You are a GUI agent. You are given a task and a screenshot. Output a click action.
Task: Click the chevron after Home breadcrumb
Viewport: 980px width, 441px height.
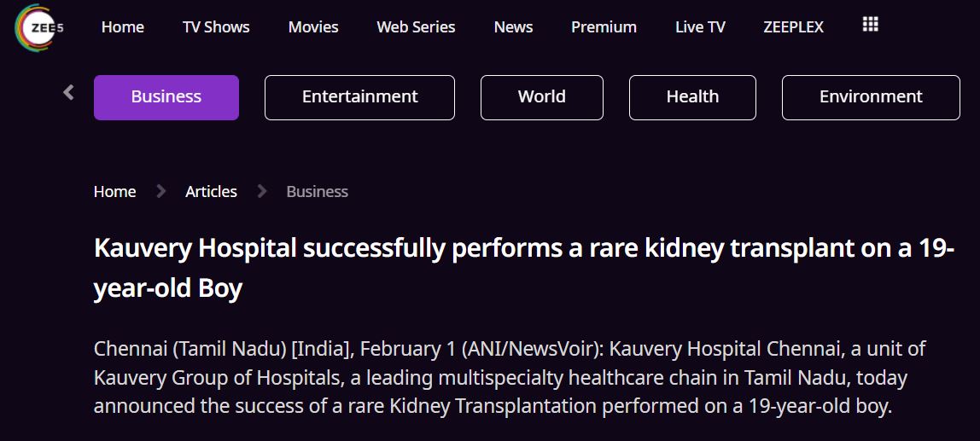click(160, 191)
